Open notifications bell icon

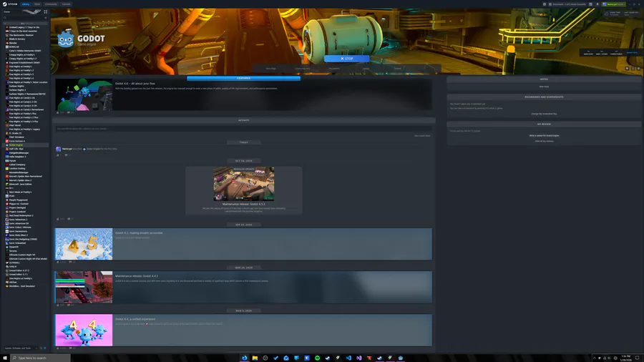pyautogui.click(x=597, y=4)
